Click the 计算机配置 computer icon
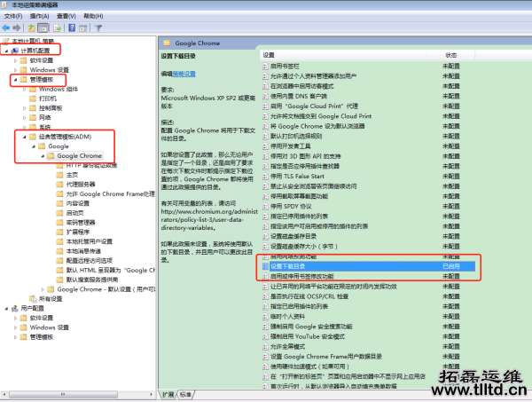532x402 pixels. pyautogui.click(x=15, y=51)
